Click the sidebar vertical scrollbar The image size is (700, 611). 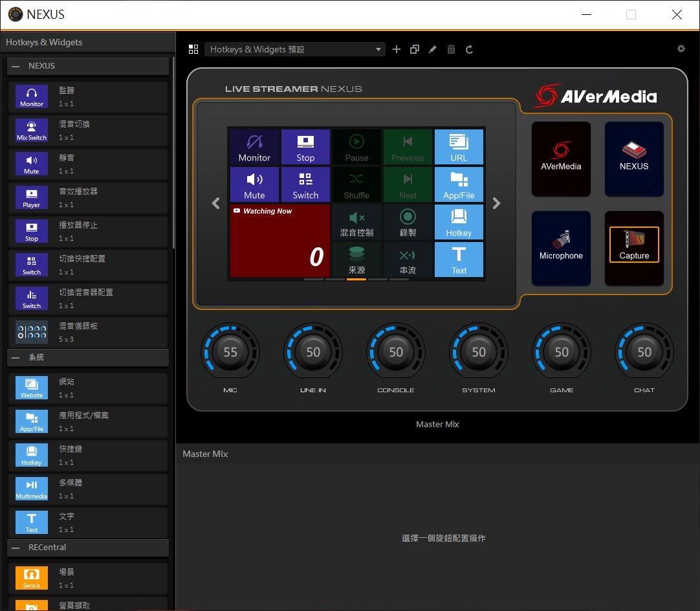point(173,152)
